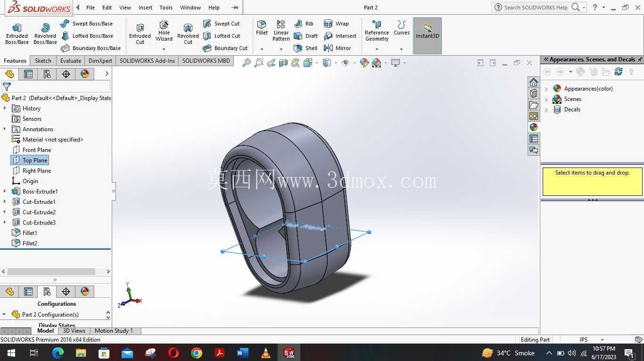The image size is (644, 361).
Task: Select the Extruded Boss/Base tool
Action: pyautogui.click(x=17, y=34)
